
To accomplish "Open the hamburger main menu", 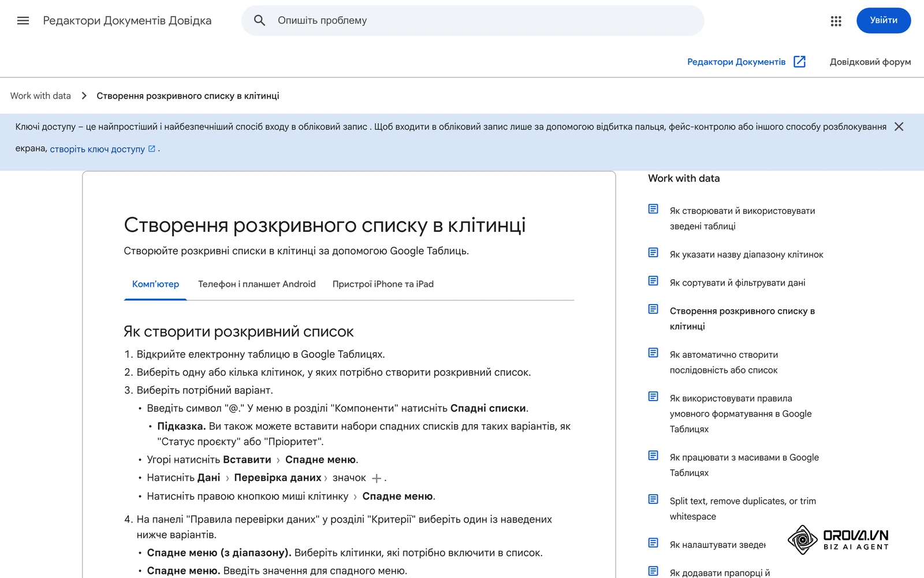I will pyautogui.click(x=23, y=21).
